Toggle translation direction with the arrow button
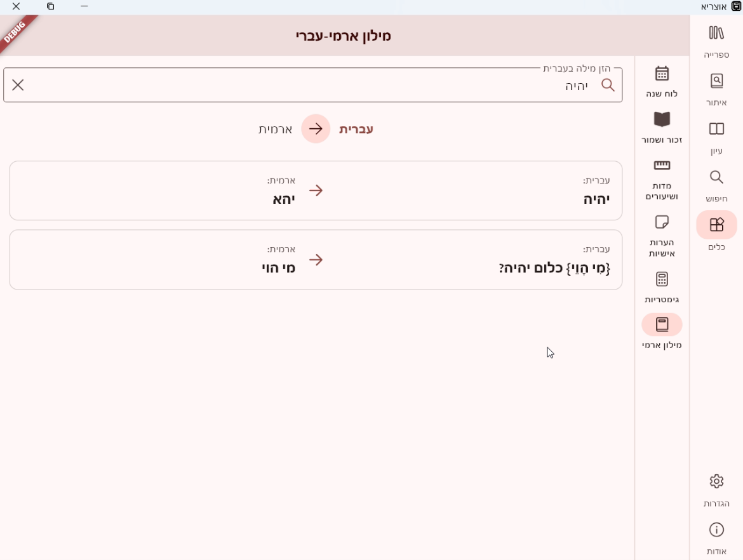This screenshot has width=743, height=560. [x=316, y=129]
